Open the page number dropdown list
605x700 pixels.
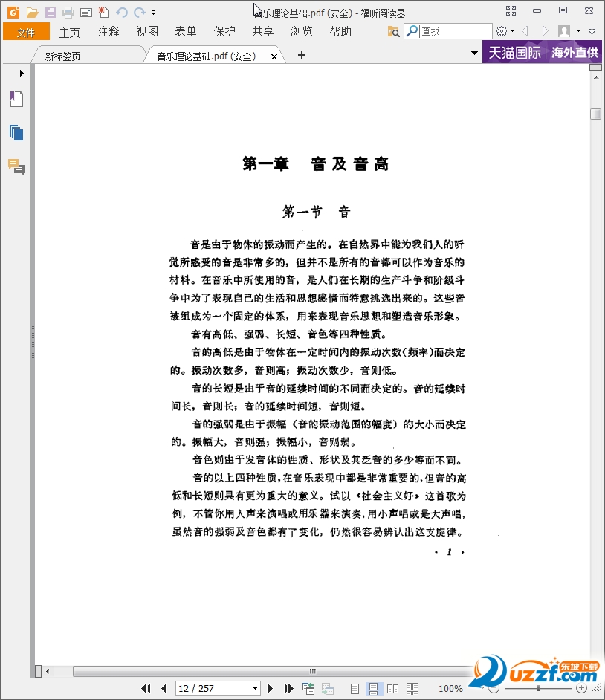pos(256,689)
